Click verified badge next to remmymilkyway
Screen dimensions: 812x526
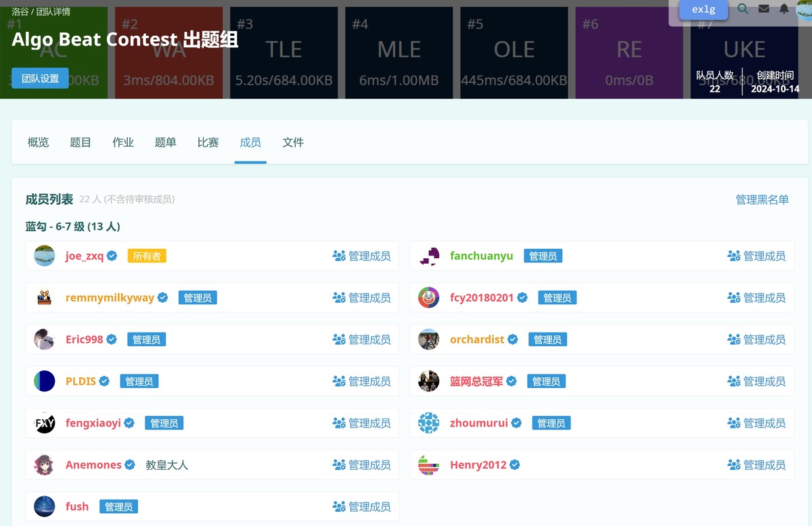163,297
